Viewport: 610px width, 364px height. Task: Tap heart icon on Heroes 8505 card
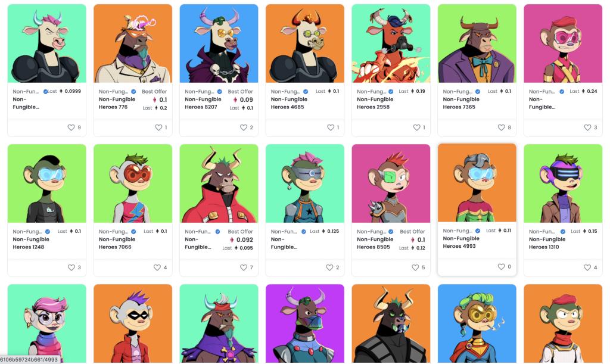pyautogui.click(x=415, y=267)
